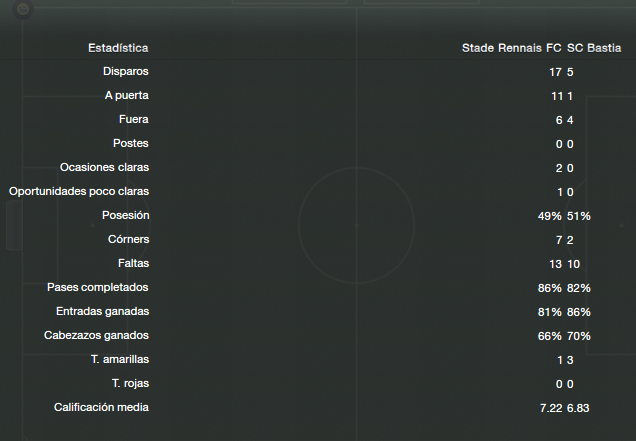Select the Postes row label
This screenshot has height=441, width=636.
click(x=131, y=143)
